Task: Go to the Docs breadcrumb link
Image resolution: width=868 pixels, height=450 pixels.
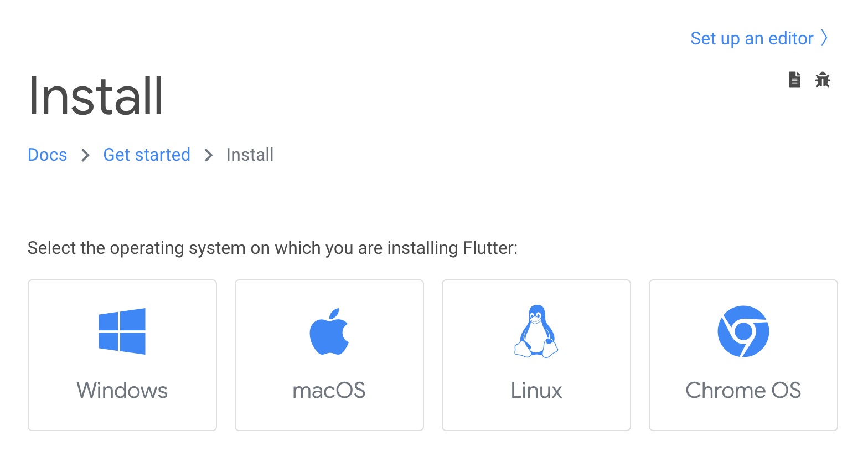Action: (x=48, y=155)
